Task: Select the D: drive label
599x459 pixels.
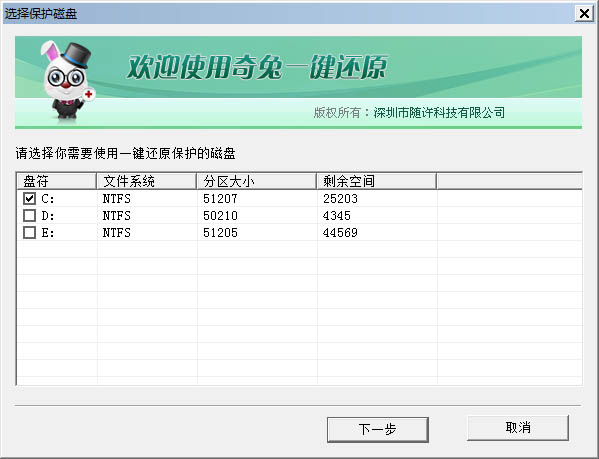Action: click(48, 216)
